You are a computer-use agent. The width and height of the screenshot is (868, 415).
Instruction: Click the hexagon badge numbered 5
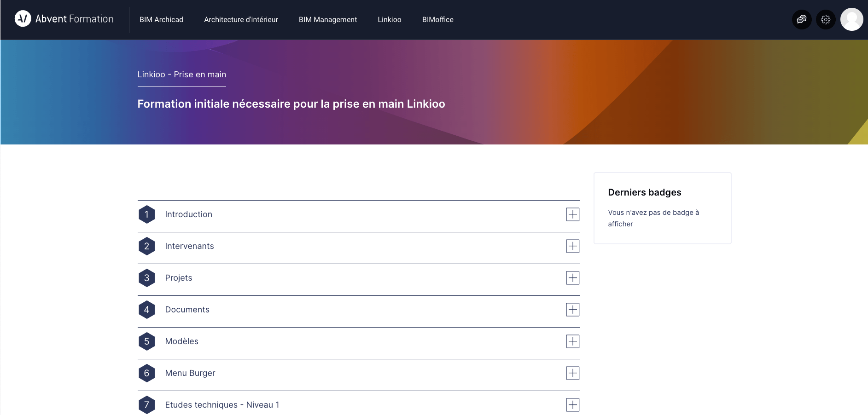tap(146, 341)
